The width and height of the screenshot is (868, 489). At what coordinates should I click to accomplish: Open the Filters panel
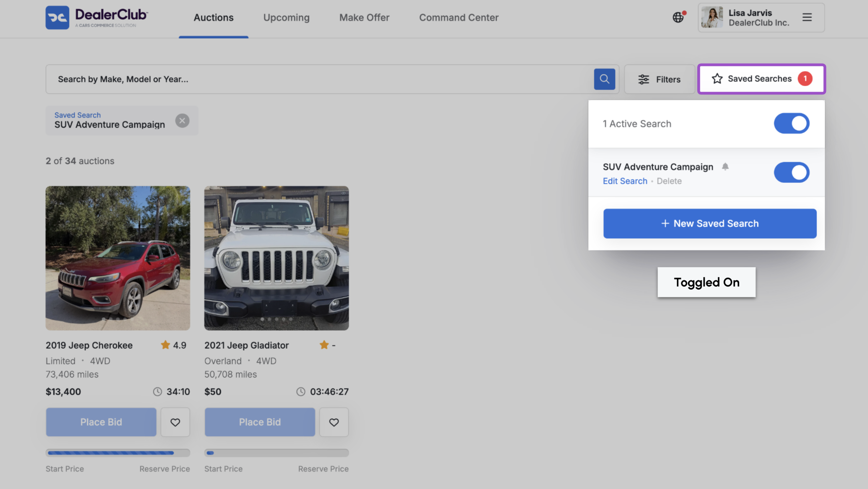pyautogui.click(x=659, y=79)
